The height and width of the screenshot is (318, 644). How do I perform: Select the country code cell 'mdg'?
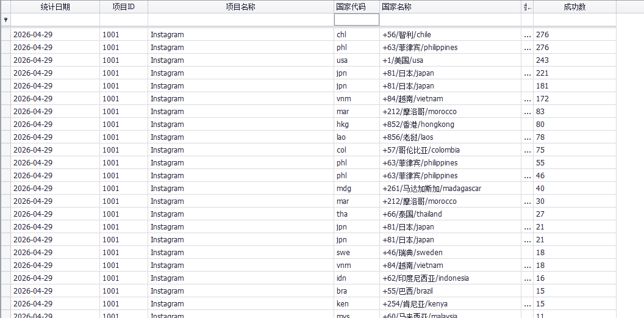[x=357, y=188]
